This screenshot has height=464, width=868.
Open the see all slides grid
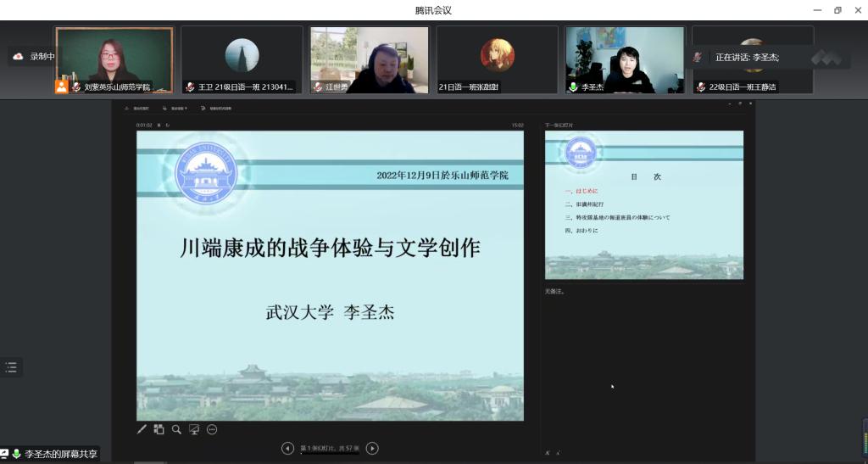[159, 429]
